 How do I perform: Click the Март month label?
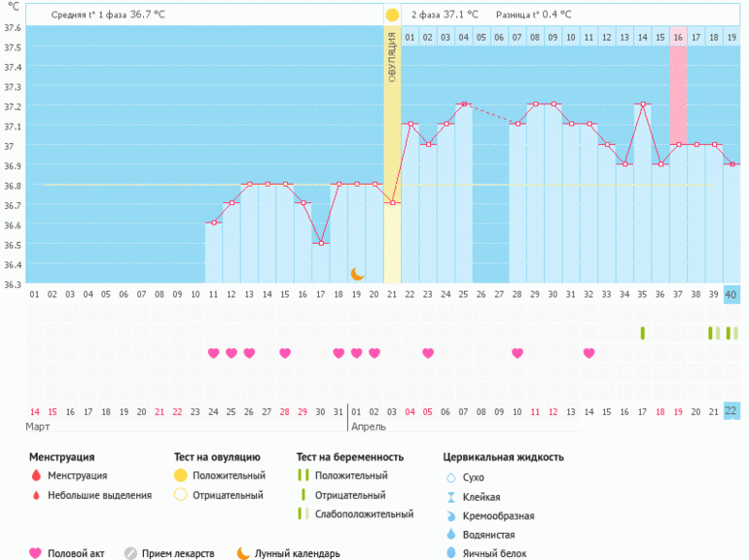(x=39, y=427)
